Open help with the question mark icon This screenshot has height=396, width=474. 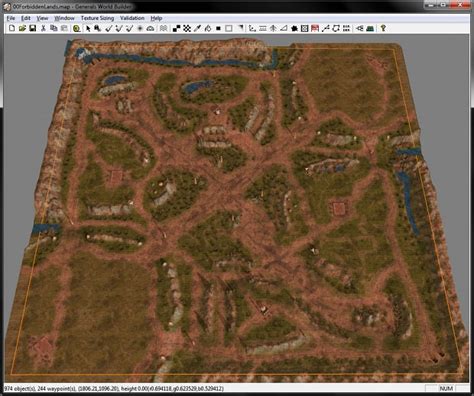(x=383, y=29)
